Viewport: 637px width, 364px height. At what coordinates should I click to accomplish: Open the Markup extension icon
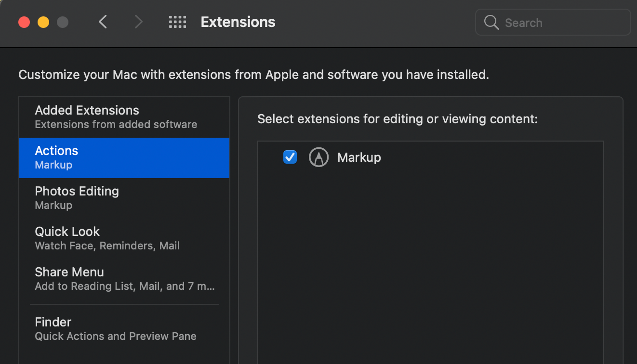click(x=318, y=157)
